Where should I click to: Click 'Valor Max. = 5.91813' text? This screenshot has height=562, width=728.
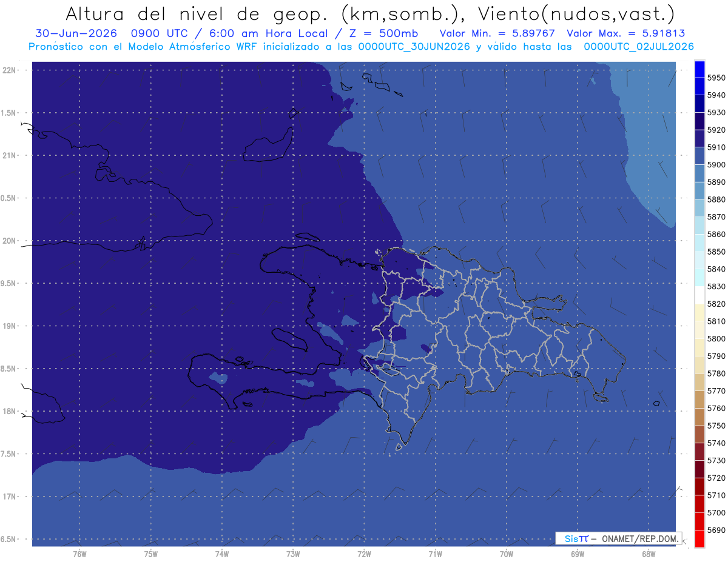coord(626,33)
